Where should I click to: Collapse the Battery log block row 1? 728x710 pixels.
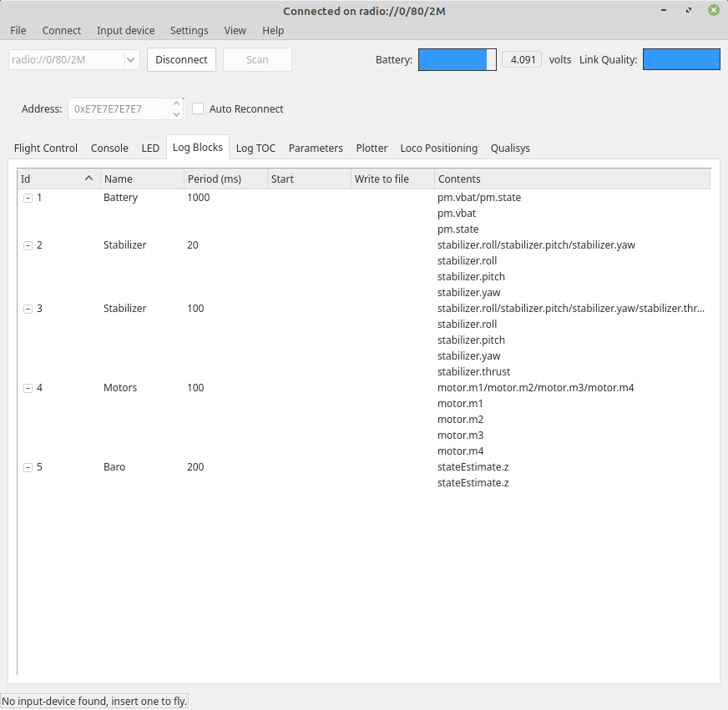(28, 199)
